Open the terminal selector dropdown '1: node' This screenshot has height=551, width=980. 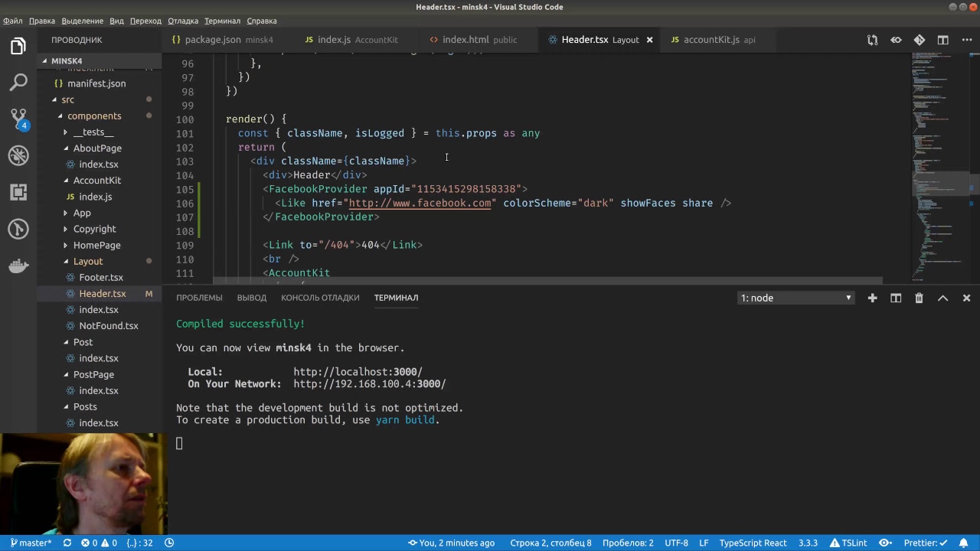point(795,298)
